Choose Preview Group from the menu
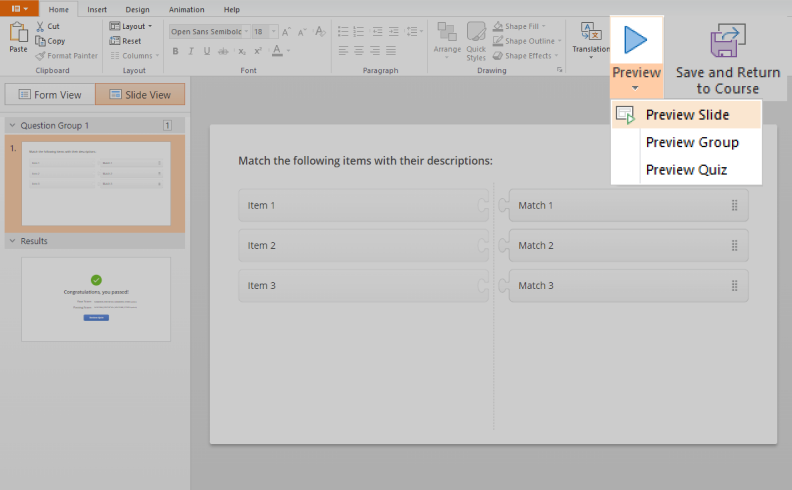Viewport: 792px width, 490px height. [x=692, y=142]
